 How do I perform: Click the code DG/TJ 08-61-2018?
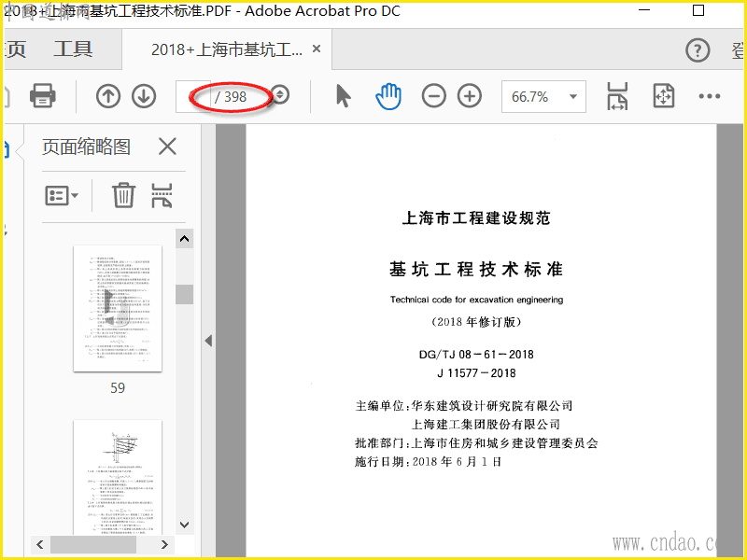coord(476,355)
